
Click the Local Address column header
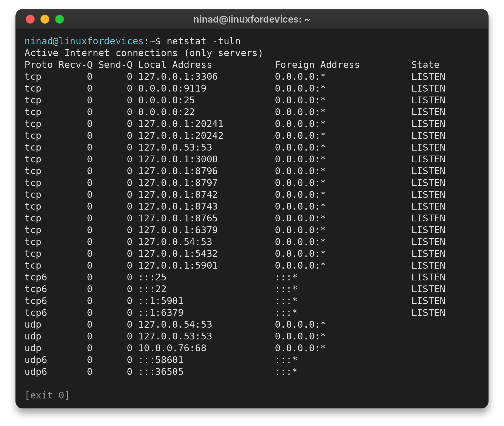(x=175, y=65)
